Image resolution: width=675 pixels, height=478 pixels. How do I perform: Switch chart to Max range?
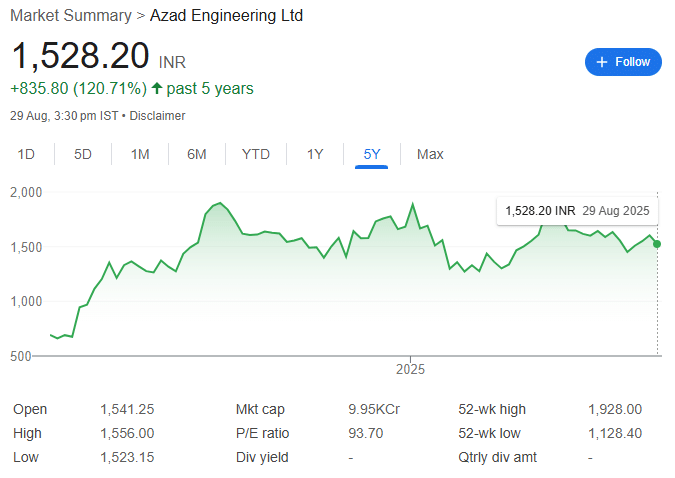430,154
